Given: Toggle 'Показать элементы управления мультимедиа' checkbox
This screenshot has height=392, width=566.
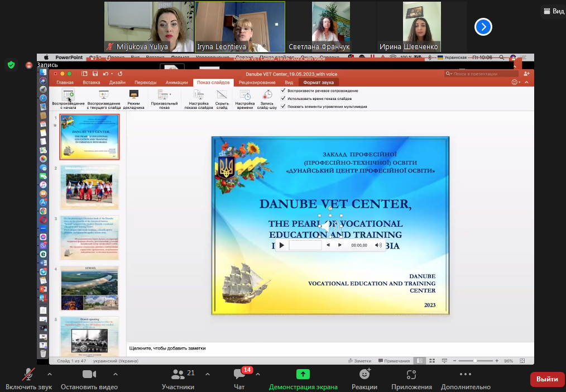Looking at the screenshot, I should (284, 106).
